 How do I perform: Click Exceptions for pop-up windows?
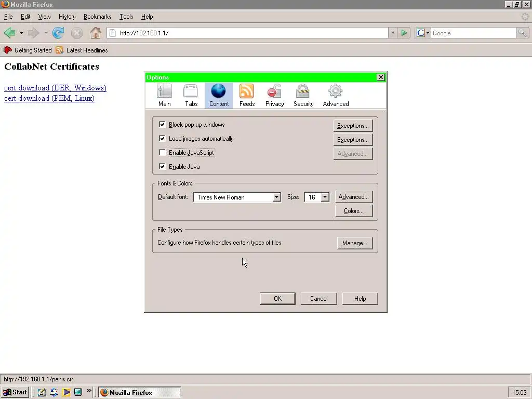tap(353, 126)
